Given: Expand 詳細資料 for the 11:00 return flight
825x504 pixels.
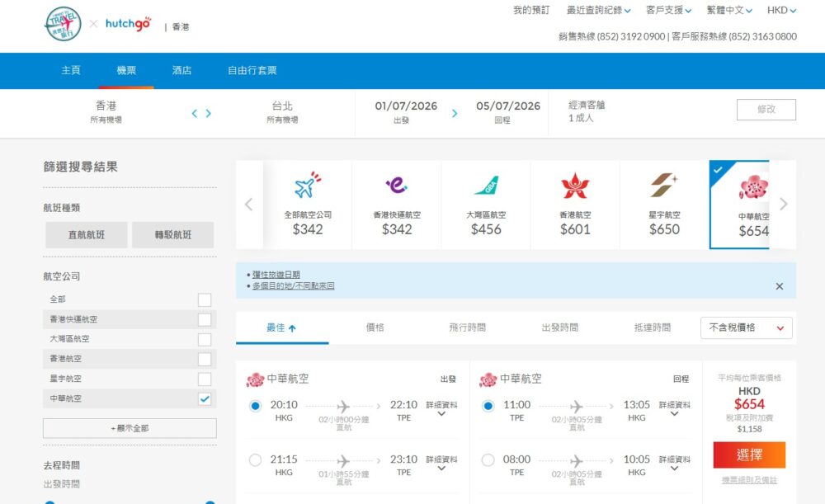Looking at the screenshot, I should coord(675,408).
